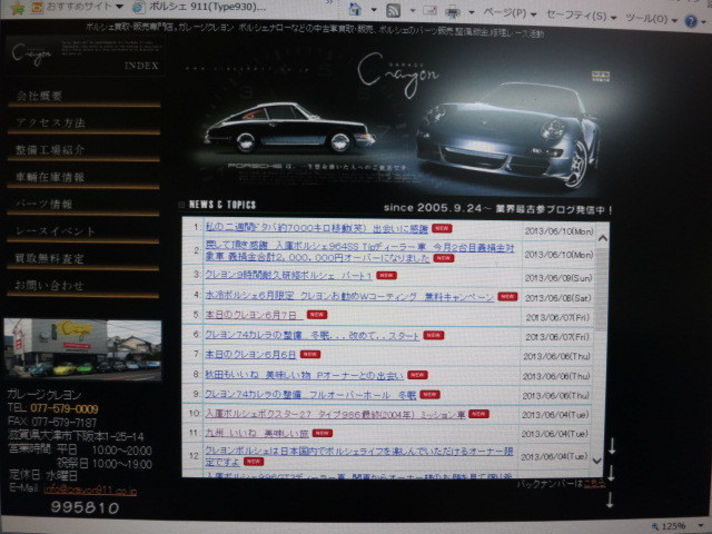Click the date 2013/06/08(Sat)
This screenshot has width=712, height=534.
pyautogui.click(x=558, y=298)
